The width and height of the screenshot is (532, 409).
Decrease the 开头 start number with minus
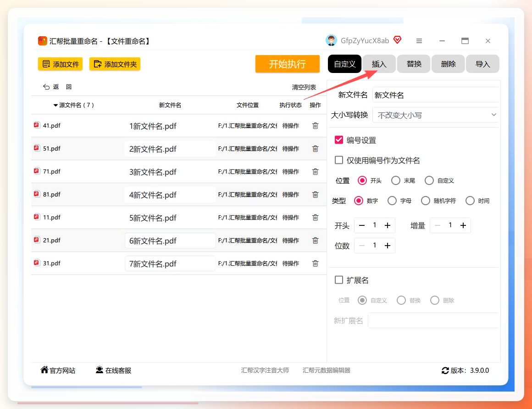point(362,225)
